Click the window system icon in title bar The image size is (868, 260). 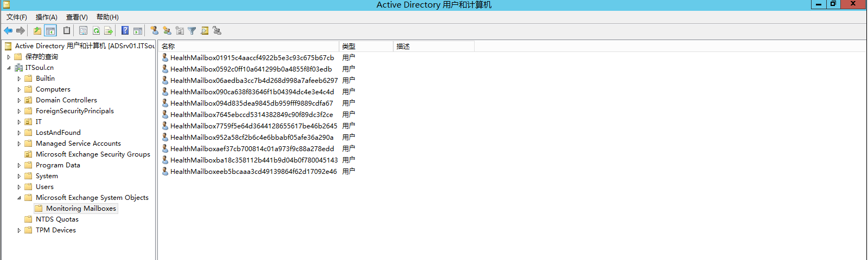point(7,4)
